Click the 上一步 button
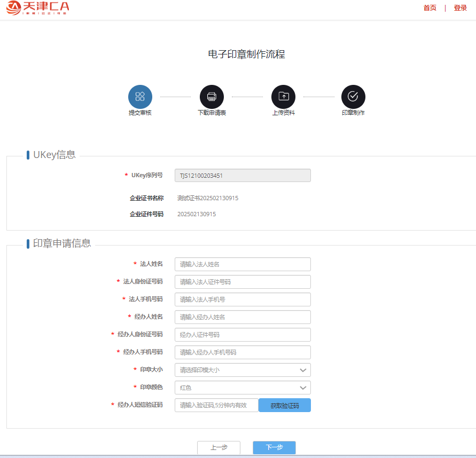The height and width of the screenshot is (458, 476). click(219, 447)
